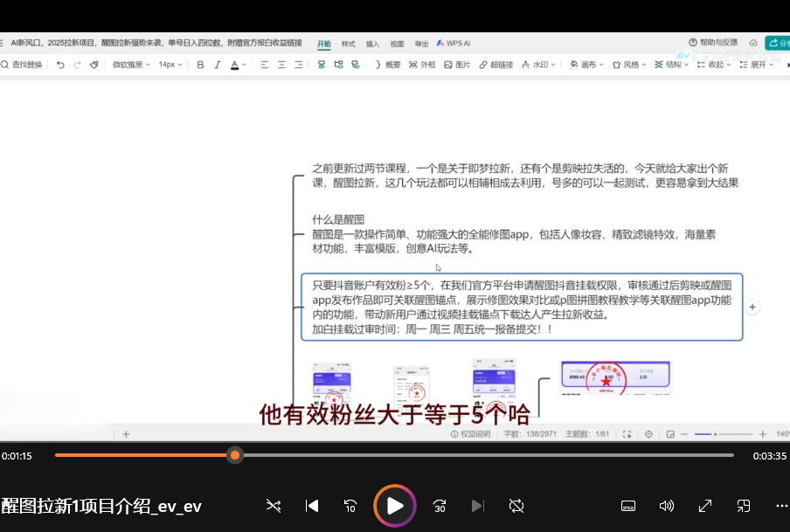Skip forward 30 seconds

[440, 506]
